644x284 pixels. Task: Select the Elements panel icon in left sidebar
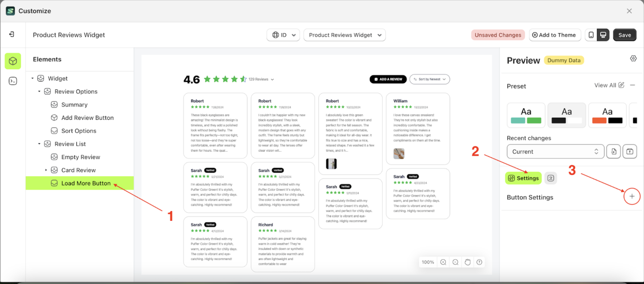(x=13, y=61)
